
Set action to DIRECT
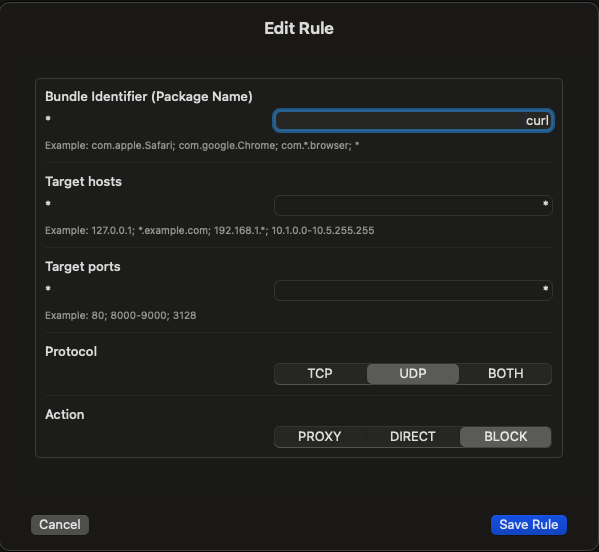(413, 437)
